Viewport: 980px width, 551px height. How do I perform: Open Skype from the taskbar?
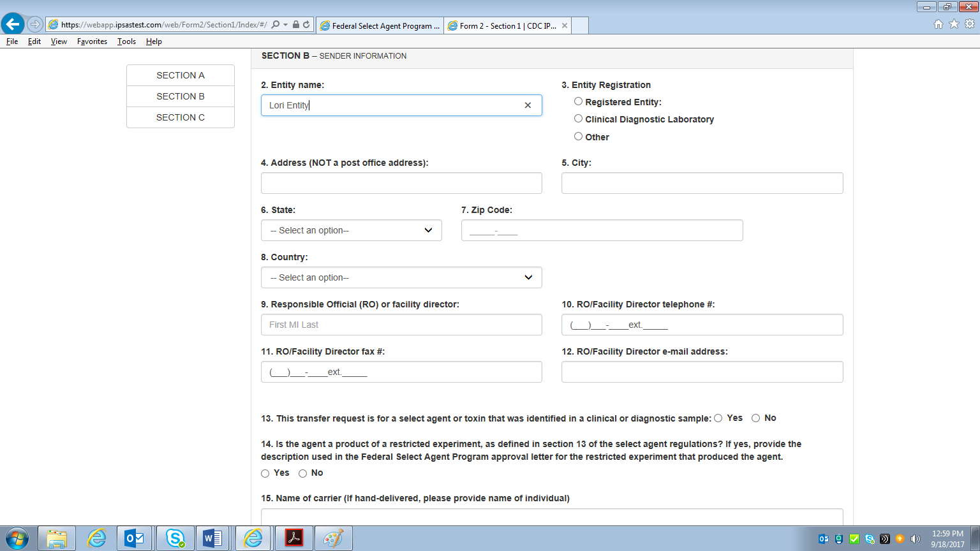175,539
